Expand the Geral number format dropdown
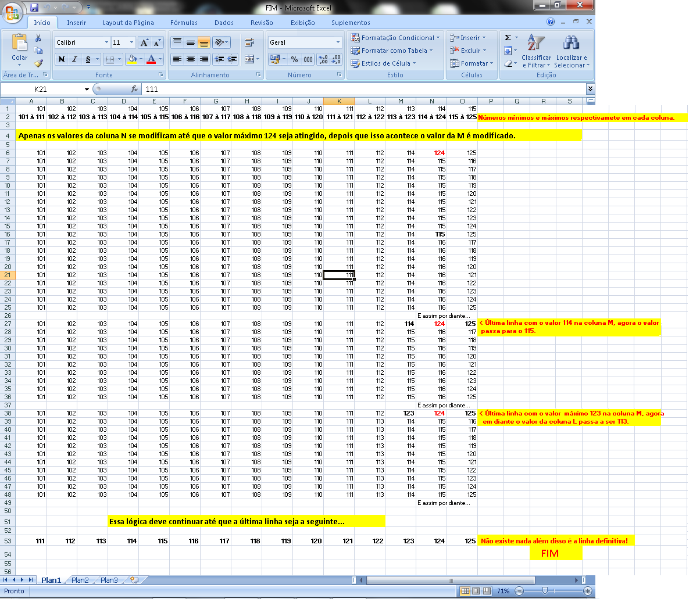The width and height of the screenshot is (700, 602). point(338,42)
